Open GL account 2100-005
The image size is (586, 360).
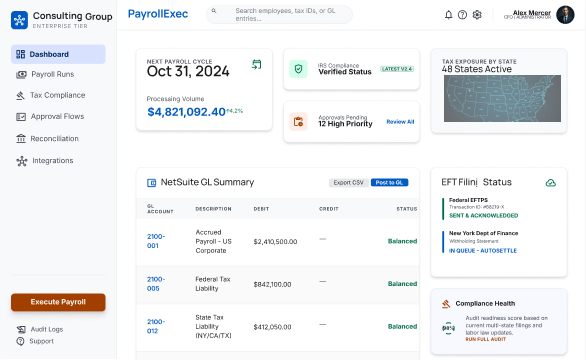(156, 284)
